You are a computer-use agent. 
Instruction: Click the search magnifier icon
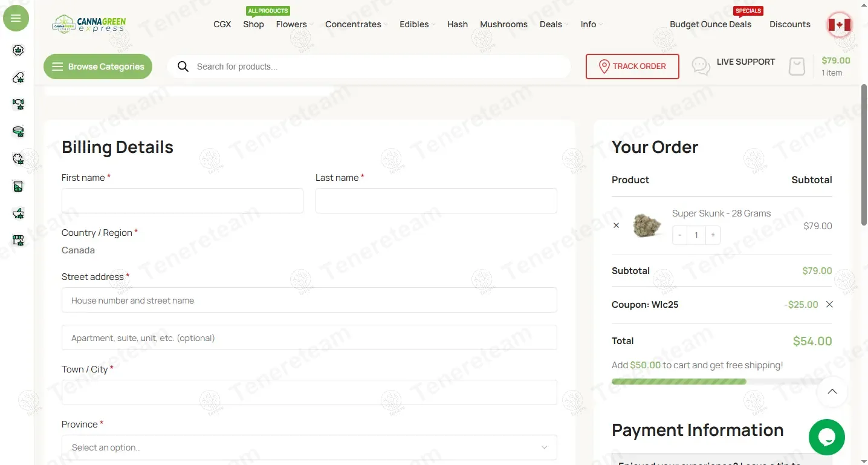[183, 67]
